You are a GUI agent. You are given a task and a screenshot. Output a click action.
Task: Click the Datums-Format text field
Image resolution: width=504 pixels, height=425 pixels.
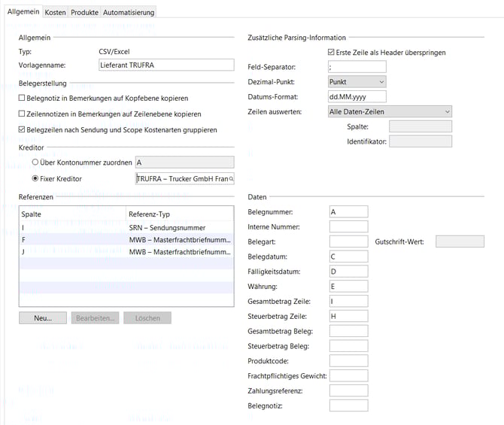pyautogui.click(x=357, y=97)
